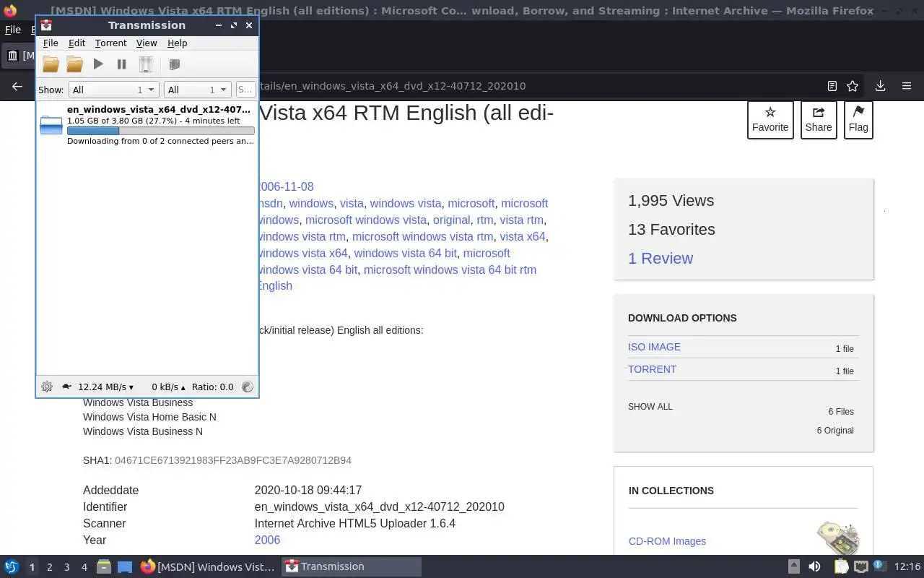The image size is (924, 578).
Task: Click the removable media eject tray icon
Action: pos(793,567)
